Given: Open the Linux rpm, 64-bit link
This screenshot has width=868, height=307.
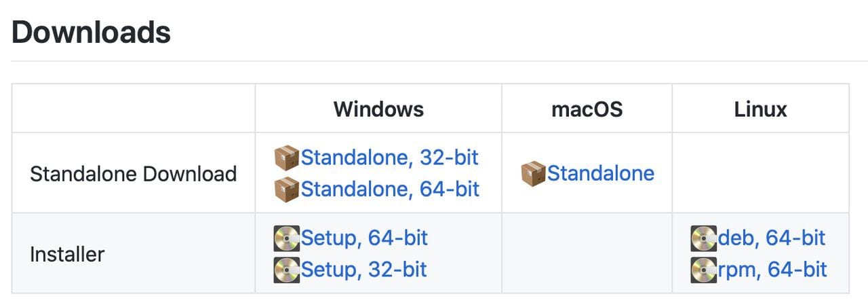Looking at the screenshot, I should [772, 270].
